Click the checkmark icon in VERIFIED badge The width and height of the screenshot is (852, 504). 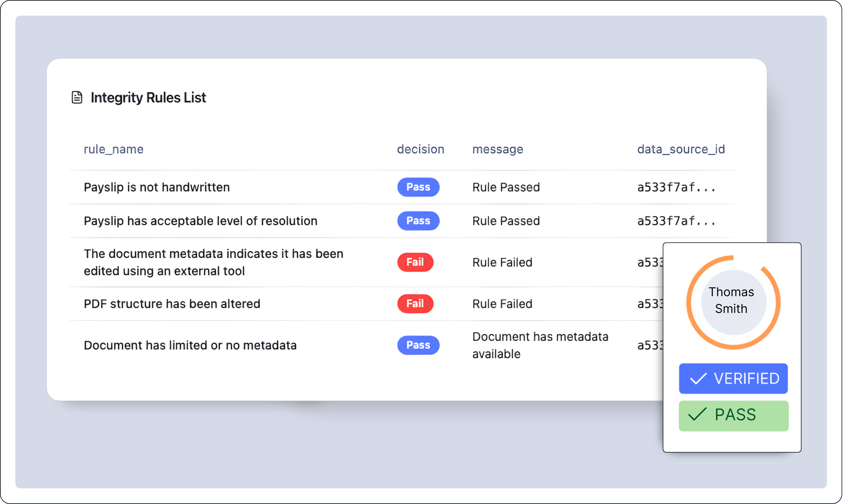point(698,378)
